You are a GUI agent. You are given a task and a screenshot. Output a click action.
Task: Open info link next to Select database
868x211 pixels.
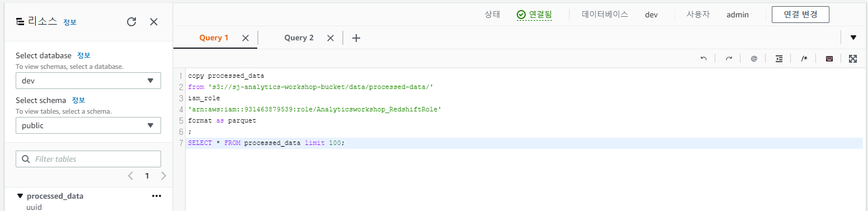[x=83, y=55]
